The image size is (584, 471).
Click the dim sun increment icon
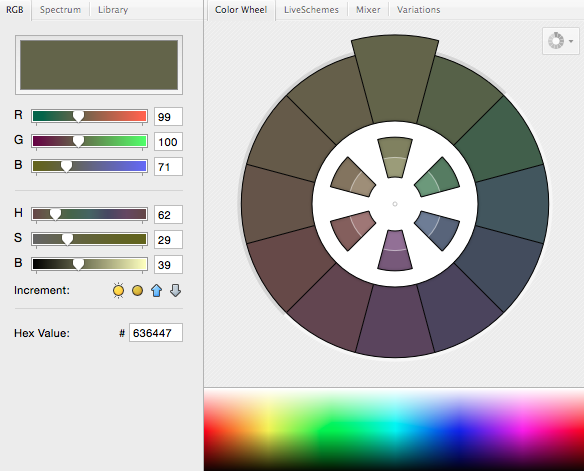click(137, 290)
